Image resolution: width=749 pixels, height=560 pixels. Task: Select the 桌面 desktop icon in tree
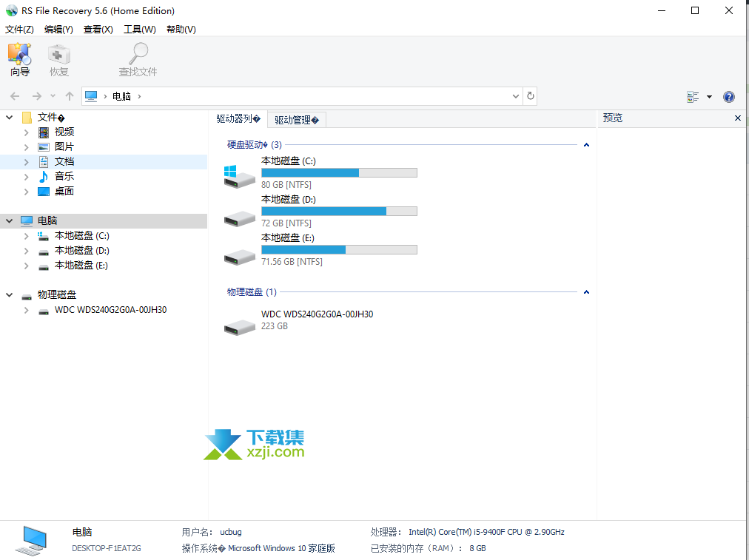44,192
